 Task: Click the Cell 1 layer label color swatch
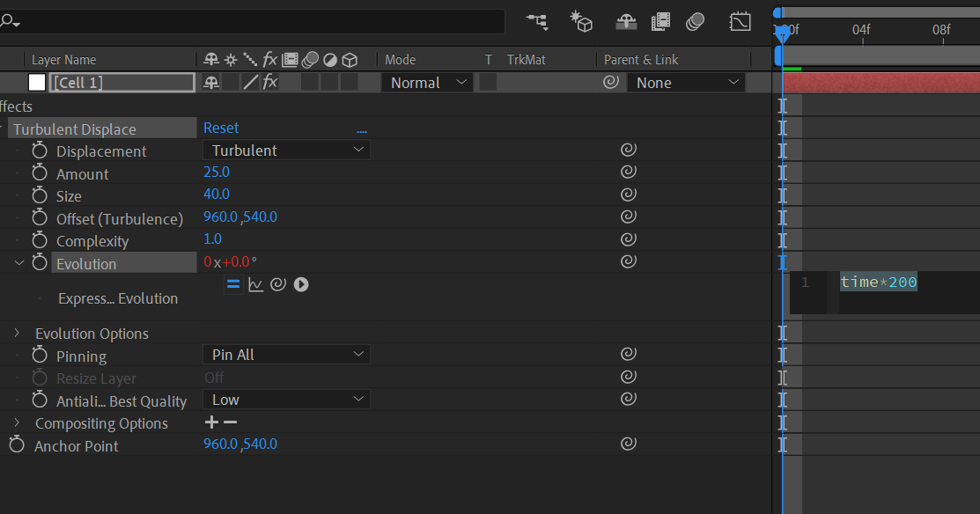coord(37,83)
